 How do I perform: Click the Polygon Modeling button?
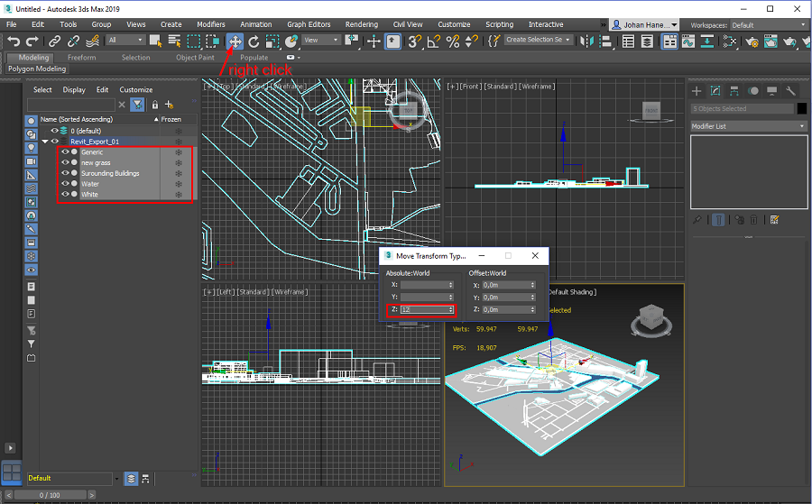[x=36, y=69]
